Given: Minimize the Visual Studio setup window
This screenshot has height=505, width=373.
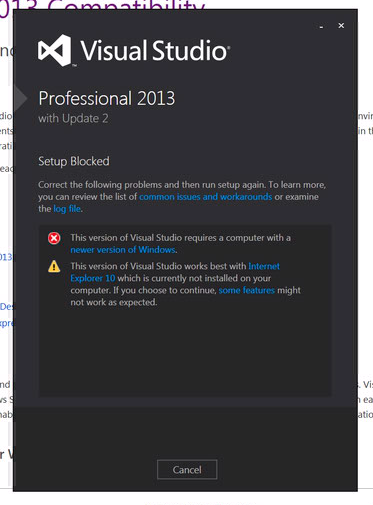Looking at the screenshot, I should point(321,26).
